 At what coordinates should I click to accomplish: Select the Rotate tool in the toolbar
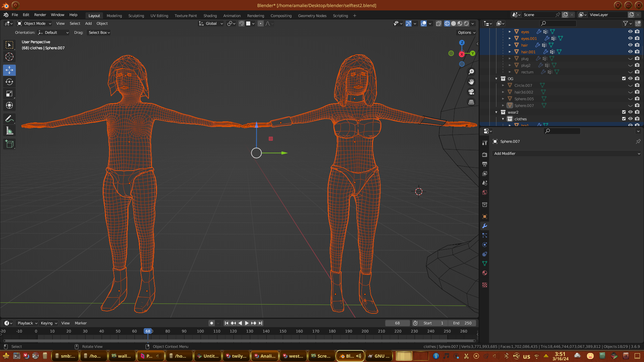click(9, 82)
